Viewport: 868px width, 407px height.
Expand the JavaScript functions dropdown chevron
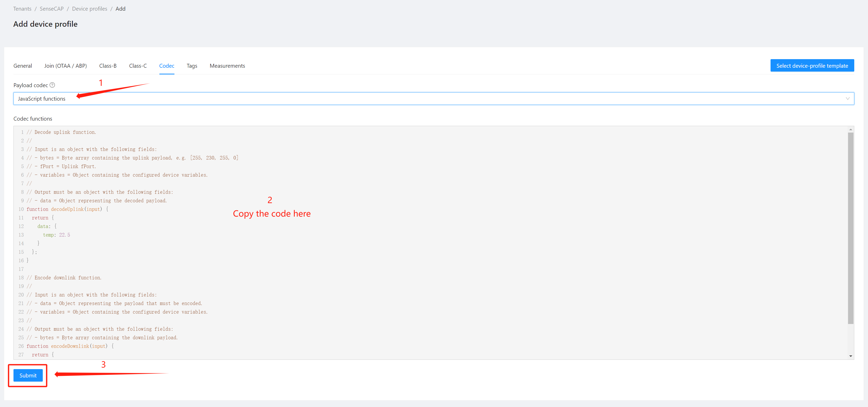tap(848, 99)
